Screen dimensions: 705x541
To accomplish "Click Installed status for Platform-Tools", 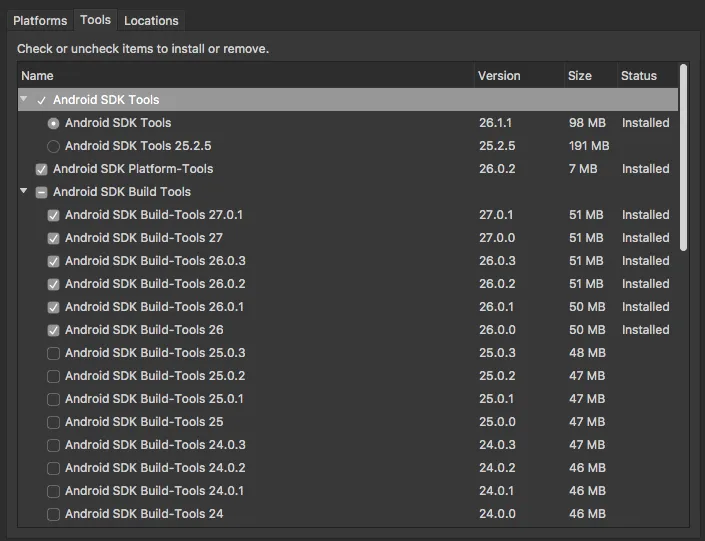I will [646, 169].
